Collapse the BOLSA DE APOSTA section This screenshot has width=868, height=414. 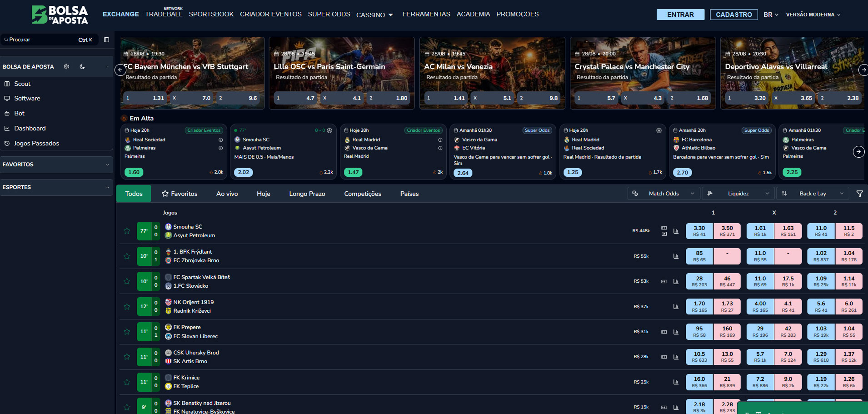tap(107, 67)
